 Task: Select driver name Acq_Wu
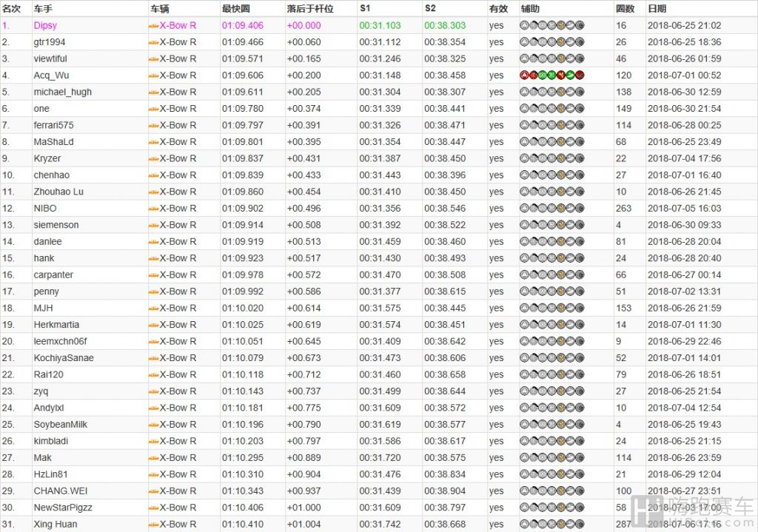tap(51, 75)
